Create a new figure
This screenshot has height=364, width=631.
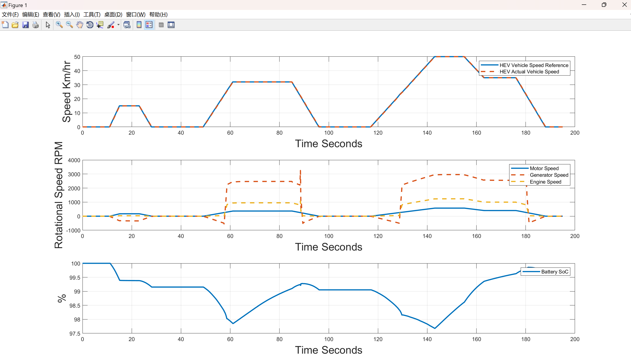point(5,24)
